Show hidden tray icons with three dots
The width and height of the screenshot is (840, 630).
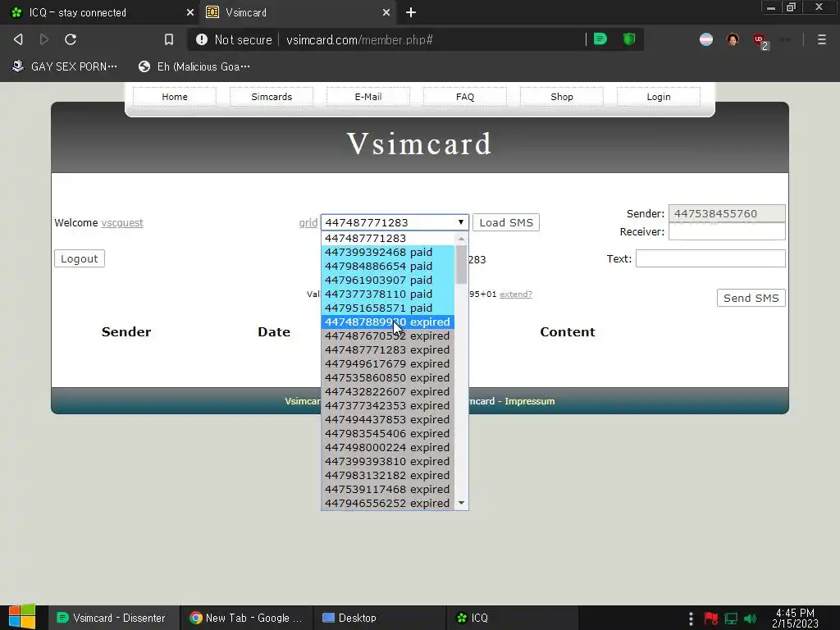[691, 619]
